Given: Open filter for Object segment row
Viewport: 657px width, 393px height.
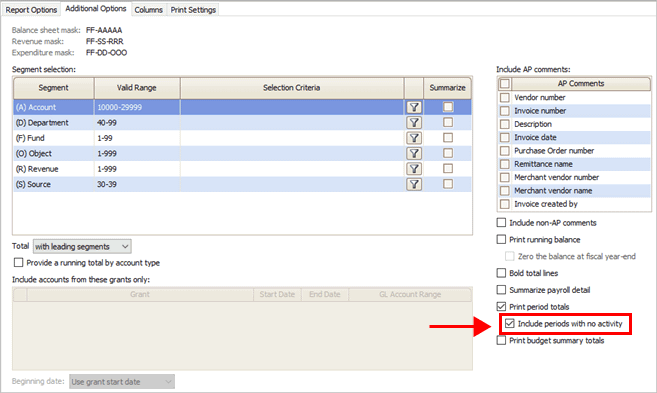Looking at the screenshot, I should [x=414, y=153].
